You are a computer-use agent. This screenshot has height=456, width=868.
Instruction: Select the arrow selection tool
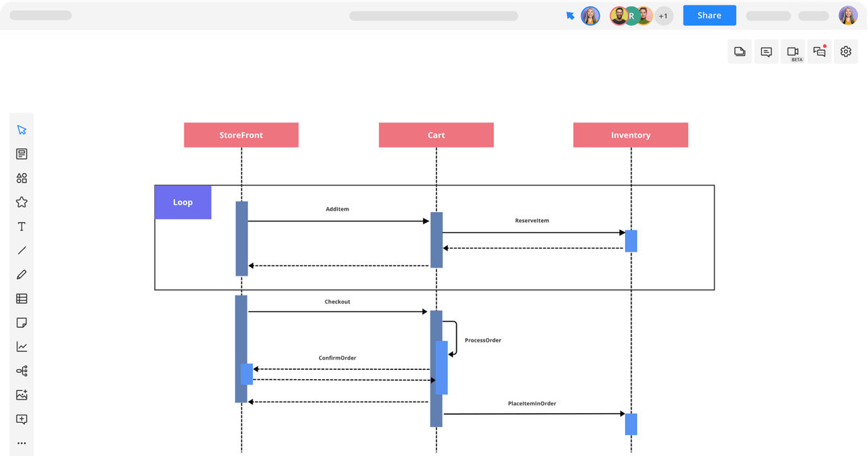pos(22,129)
